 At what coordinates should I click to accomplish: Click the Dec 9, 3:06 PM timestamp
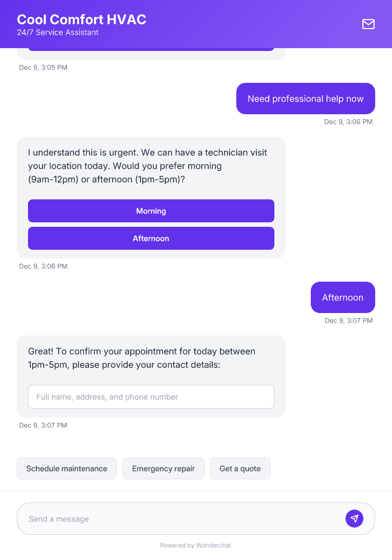coord(348,122)
